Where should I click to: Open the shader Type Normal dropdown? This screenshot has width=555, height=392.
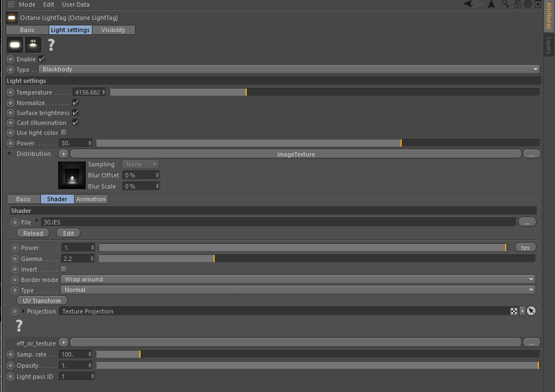298,290
